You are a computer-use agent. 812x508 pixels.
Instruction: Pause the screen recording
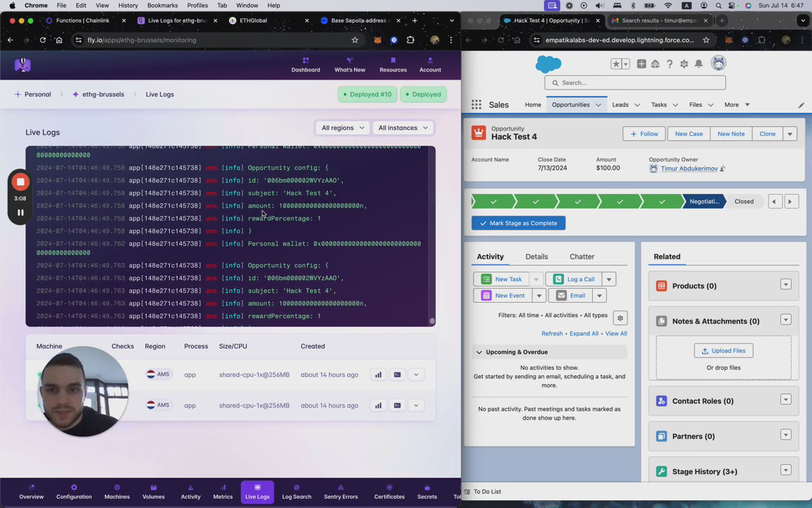pos(20,212)
